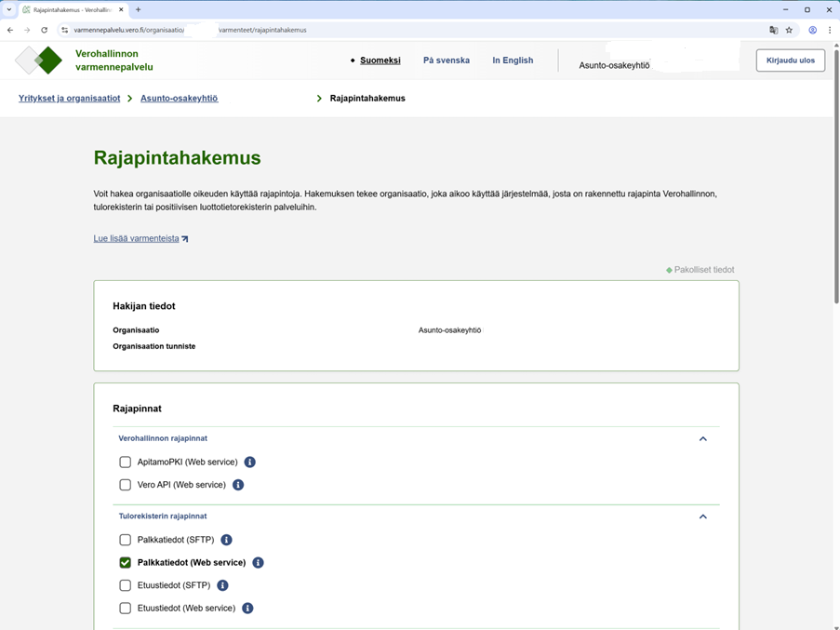
Task: Collapse the Verohallinnon rajapinnat section
Action: tap(702, 438)
